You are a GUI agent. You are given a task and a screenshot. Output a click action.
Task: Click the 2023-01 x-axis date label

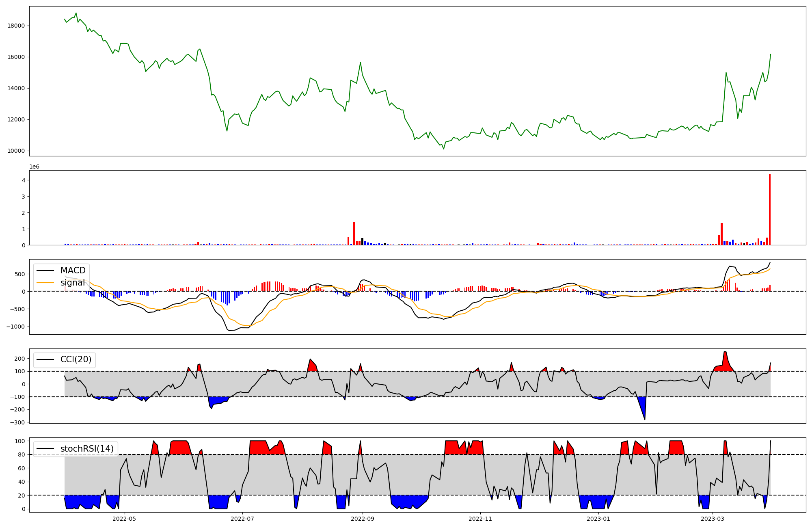(598, 519)
